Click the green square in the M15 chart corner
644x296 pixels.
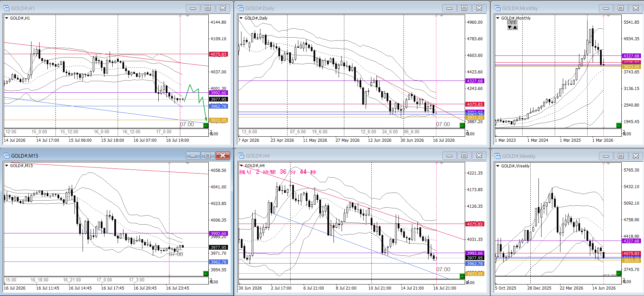206,273
